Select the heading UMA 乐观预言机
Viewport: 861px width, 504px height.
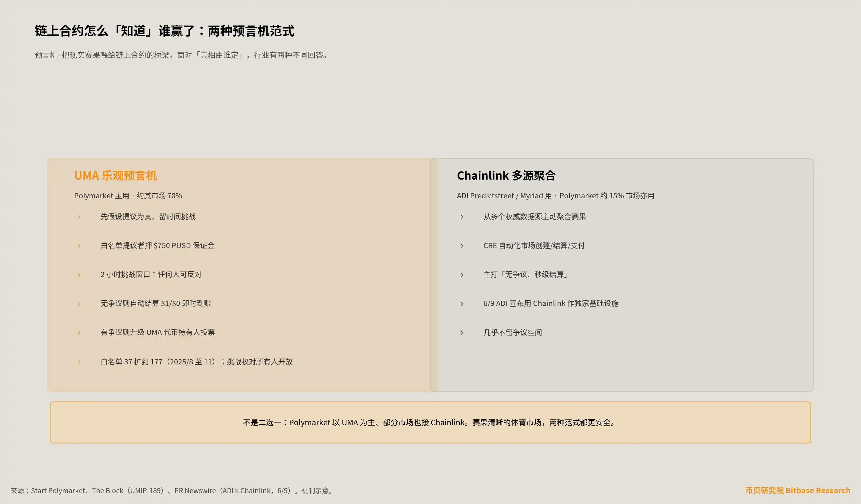pos(116,175)
